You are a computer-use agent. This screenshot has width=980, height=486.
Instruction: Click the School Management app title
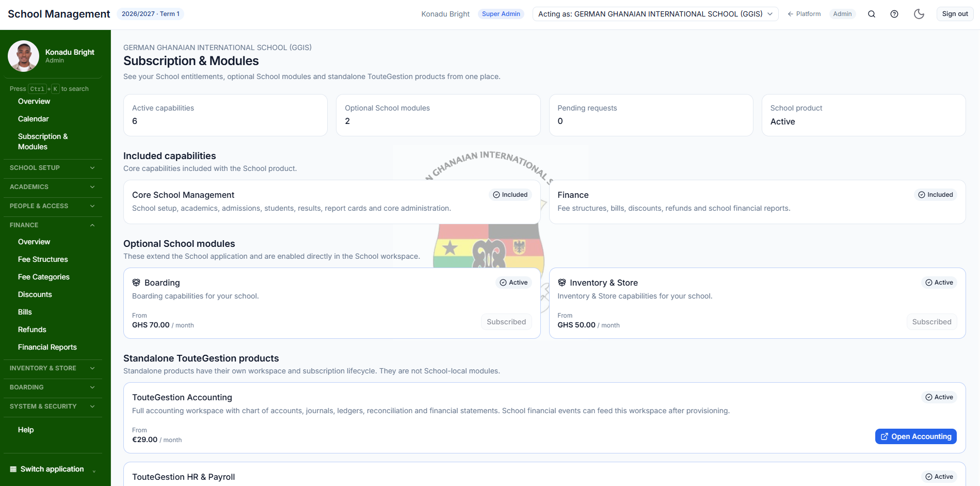[59, 14]
